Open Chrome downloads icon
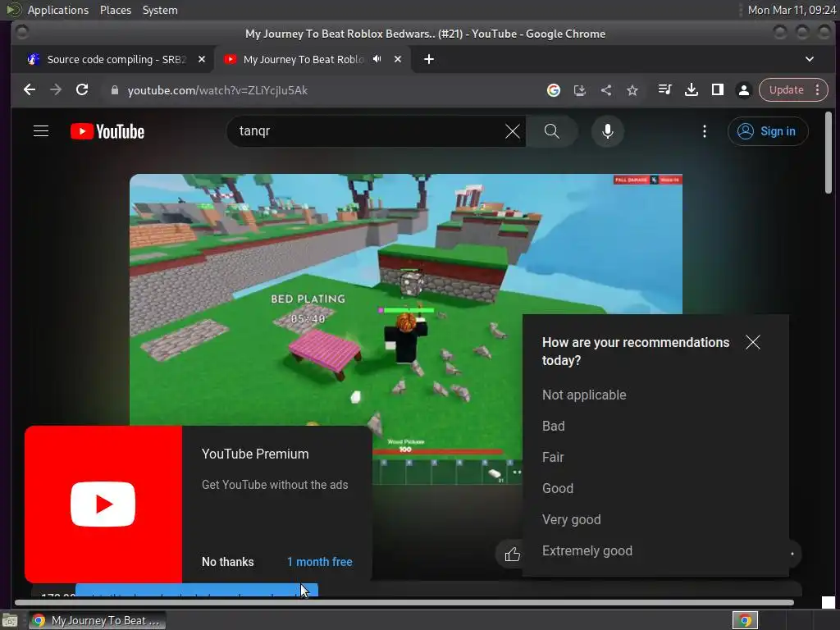The image size is (840, 630). click(x=691, y=89)
